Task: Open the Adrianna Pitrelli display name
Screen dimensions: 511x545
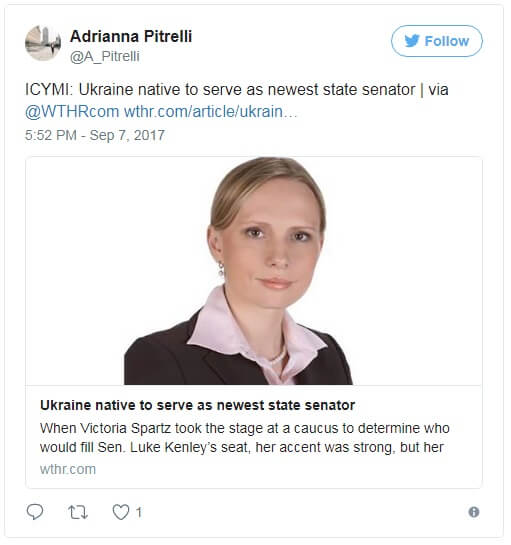Action: coord(131,36)
